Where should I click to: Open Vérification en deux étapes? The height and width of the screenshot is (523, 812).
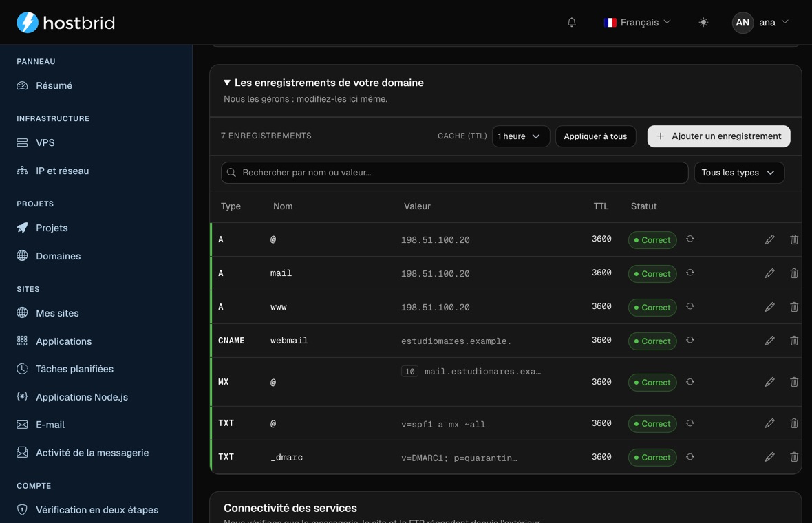tap(88, 509)
